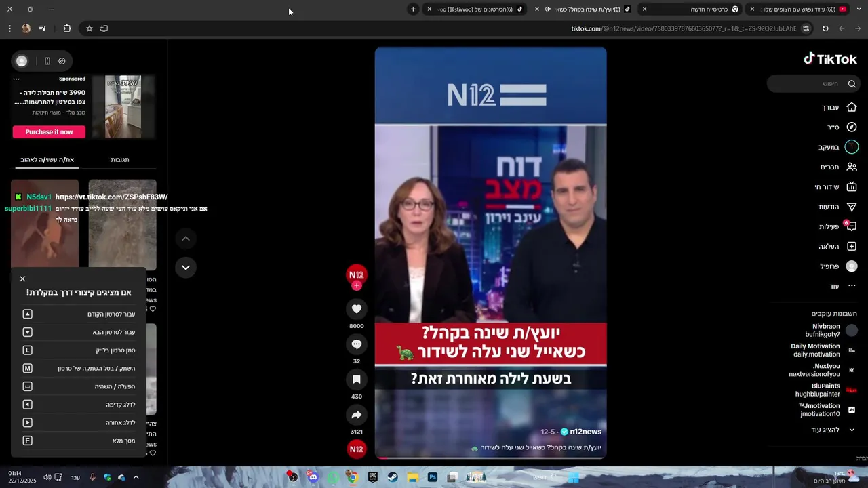Click the TikTok logo

[830, 59]
